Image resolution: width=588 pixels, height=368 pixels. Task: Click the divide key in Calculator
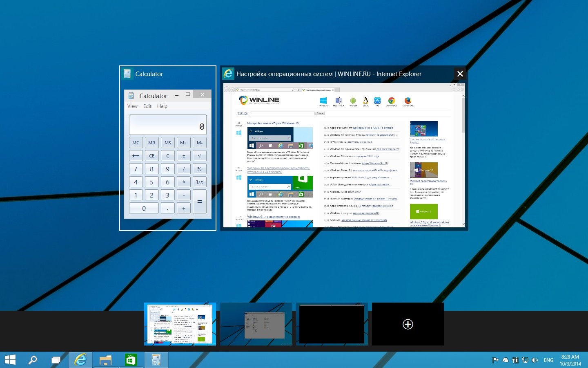184,169
